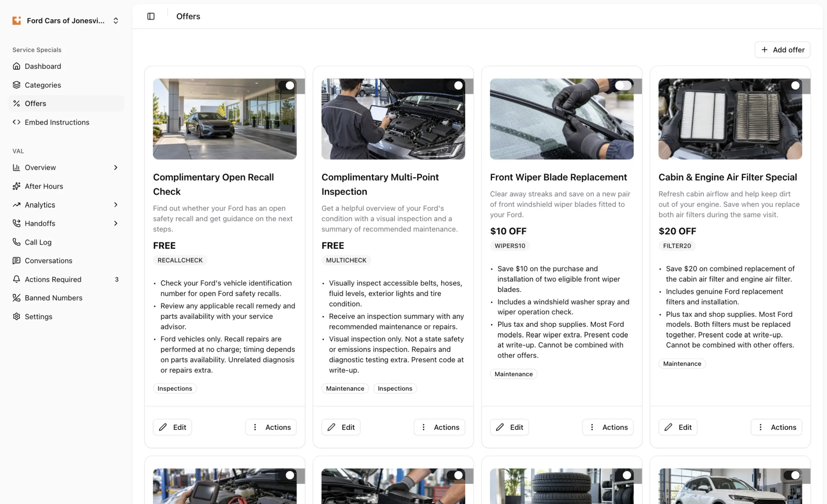
Task: Click the Call Log phone icon
Action: 17,242
